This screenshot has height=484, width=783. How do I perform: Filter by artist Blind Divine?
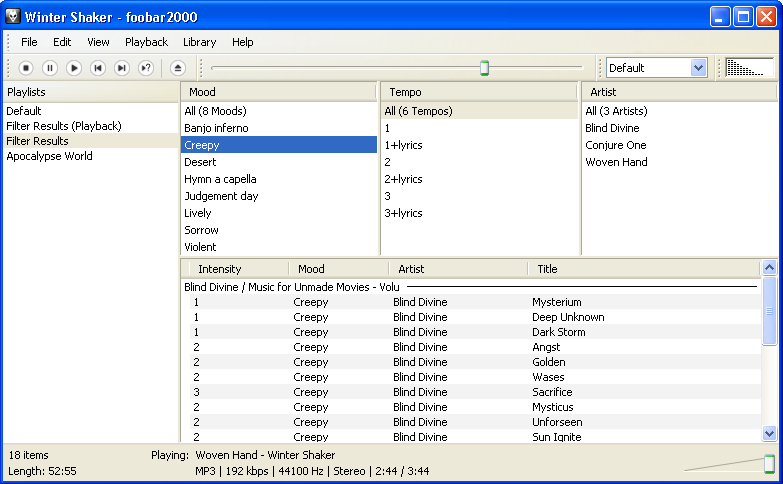[x=680, y=128]
